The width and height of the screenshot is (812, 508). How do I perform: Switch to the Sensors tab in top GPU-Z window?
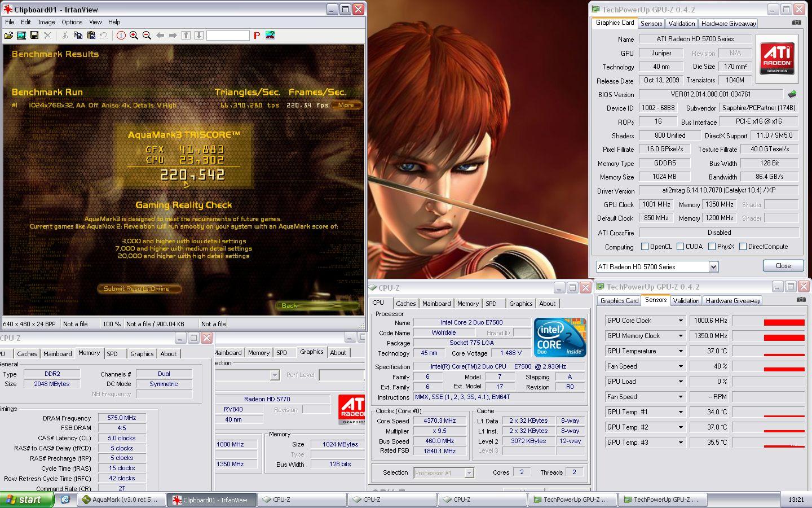[x=651, y=23]
